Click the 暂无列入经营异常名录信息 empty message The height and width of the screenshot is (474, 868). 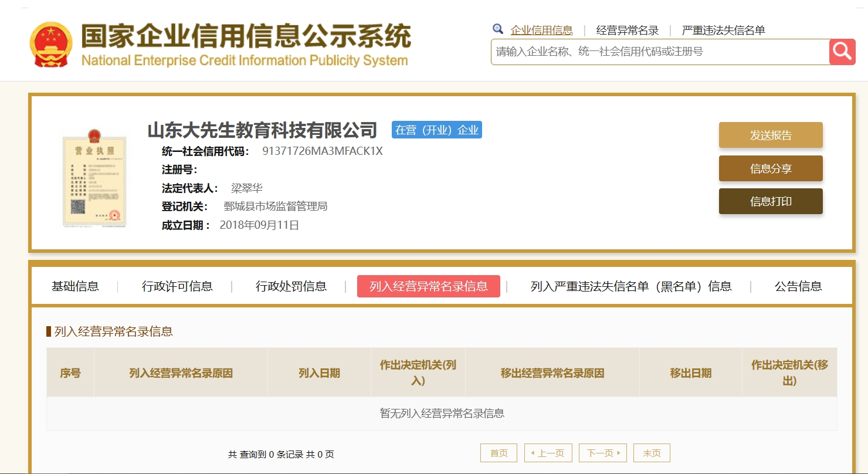click(x=442, y=414)
